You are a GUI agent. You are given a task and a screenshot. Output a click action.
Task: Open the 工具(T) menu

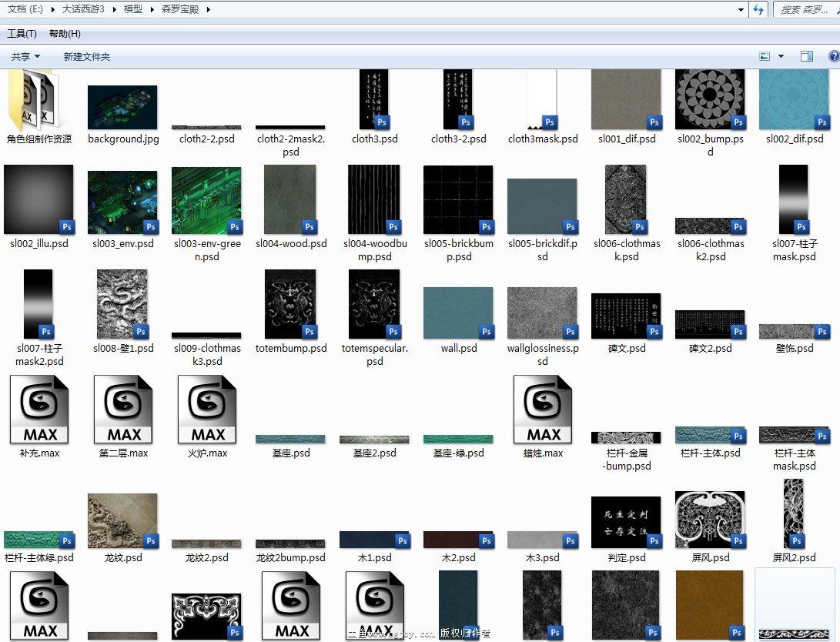click(22, 34)
